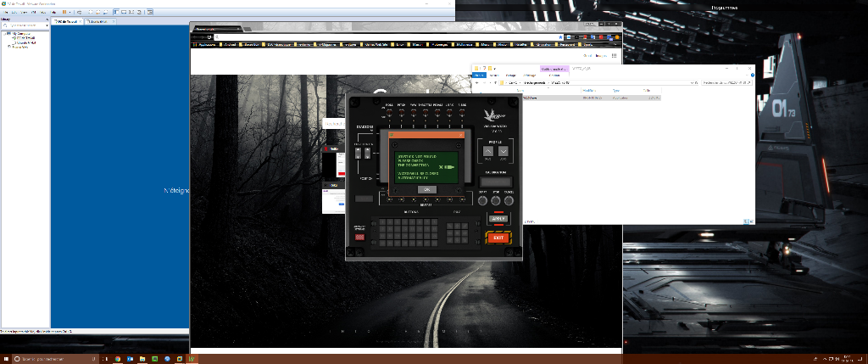The image size is (868, 364).
Task: Click the red EXIT button on joystick panel
Action: pyautogui.click(x=498, y=238)
